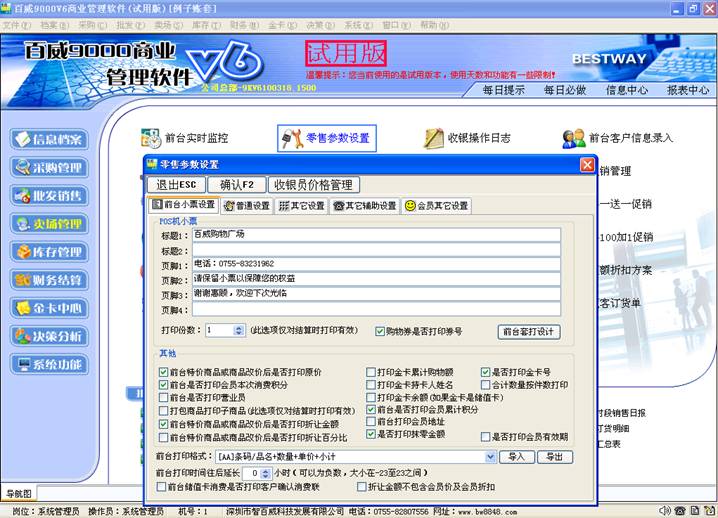The width and height of the screenshot is (718, 518).
Task: Switch to the 普通设置 tab
Action: coord(247,206)
